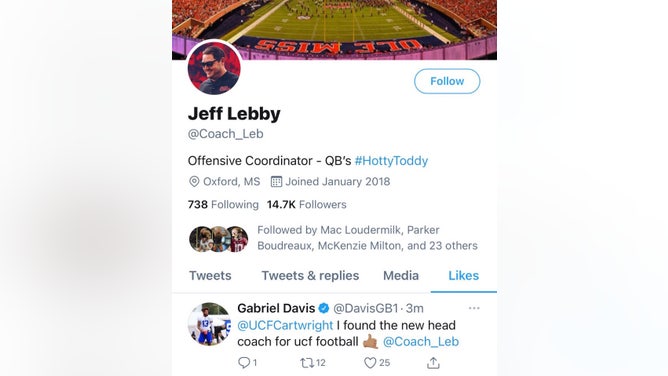Open the @UCFCartwright mention link
Screen dimensions: 668x376
tap(285, 325)
